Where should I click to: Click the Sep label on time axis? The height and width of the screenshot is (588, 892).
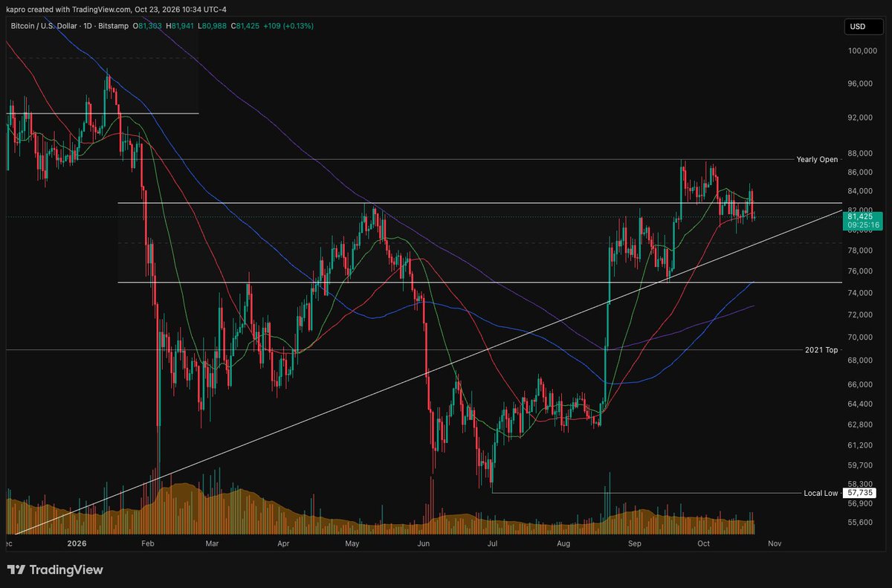pyautogui.click(x=634, y=543)
